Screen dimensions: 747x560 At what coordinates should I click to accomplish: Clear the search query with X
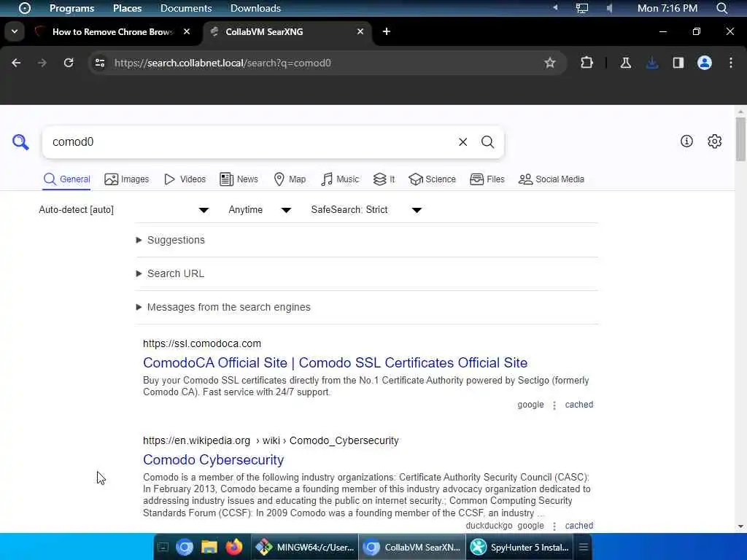tap(462, 142)
